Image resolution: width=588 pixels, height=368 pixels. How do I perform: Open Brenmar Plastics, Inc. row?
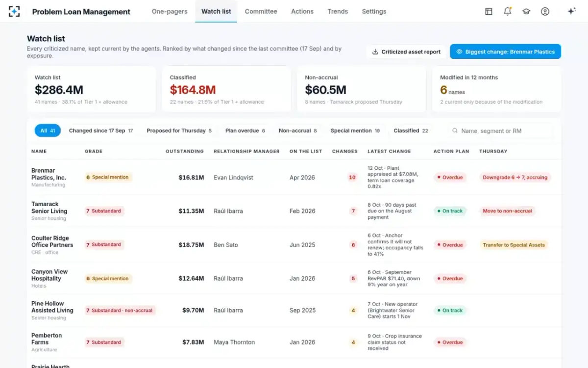294,177
